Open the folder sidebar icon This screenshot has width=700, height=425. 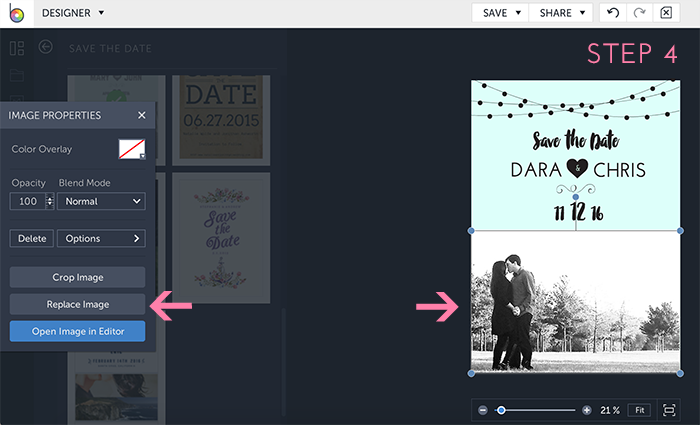click(17, 75)
